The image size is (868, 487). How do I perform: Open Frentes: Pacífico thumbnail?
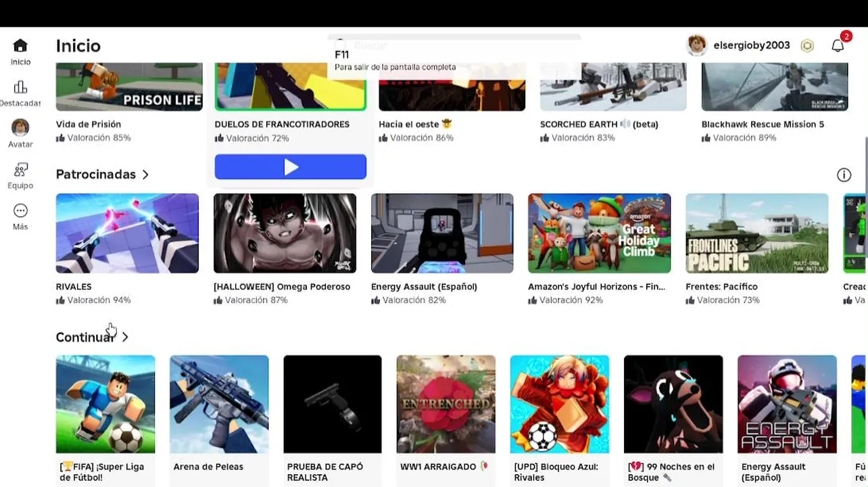click(x=757, y=233)
